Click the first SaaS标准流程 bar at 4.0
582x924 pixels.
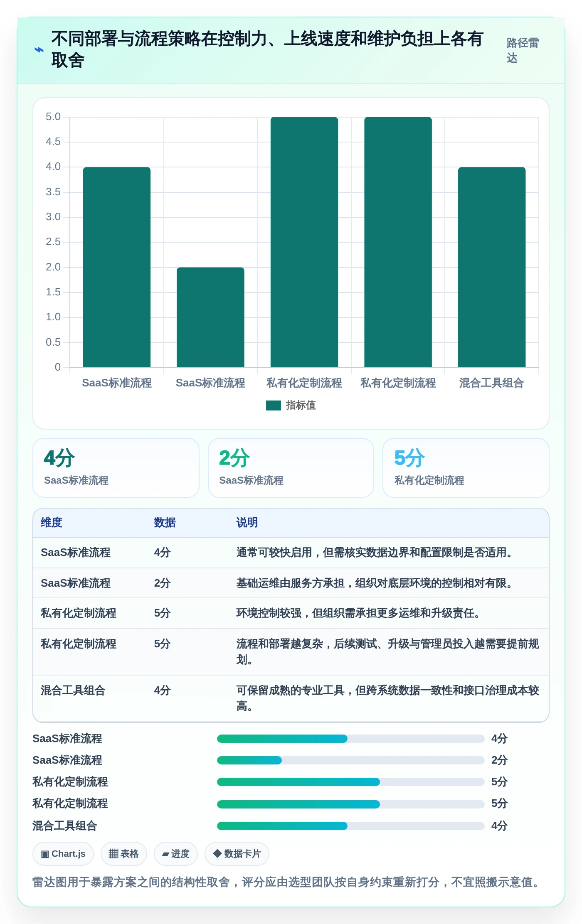coord(117,267)
